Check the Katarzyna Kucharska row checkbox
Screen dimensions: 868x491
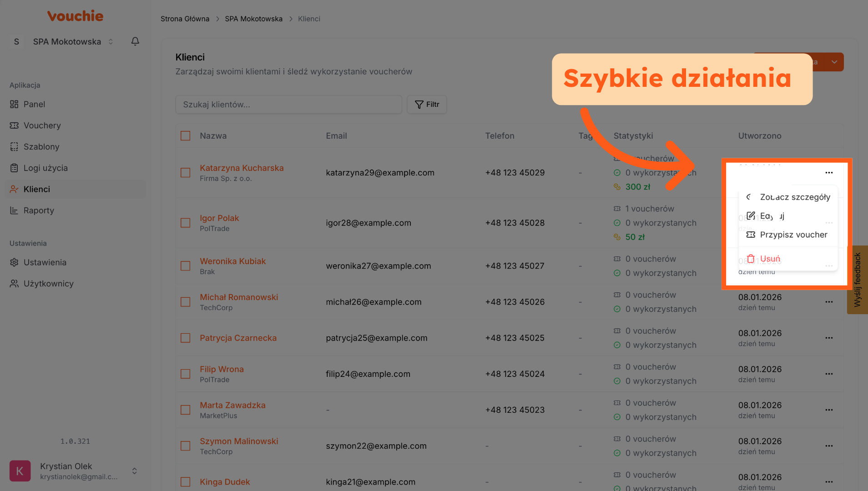tap(185, 173)
